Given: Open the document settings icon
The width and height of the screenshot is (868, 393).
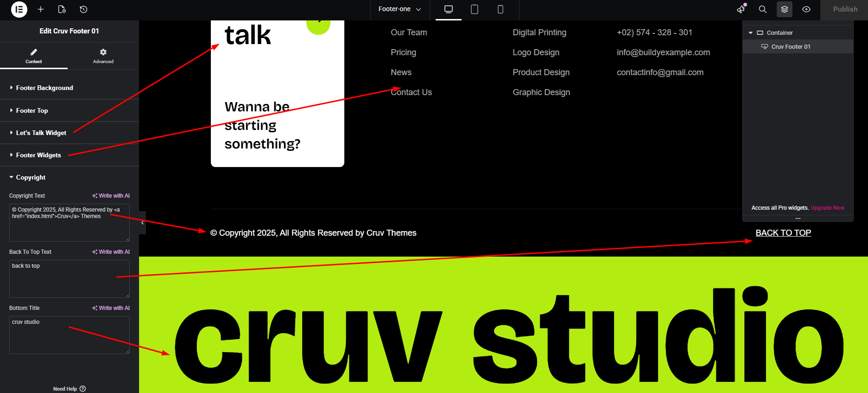Looking at the screenshot, I should click(62, 9).
